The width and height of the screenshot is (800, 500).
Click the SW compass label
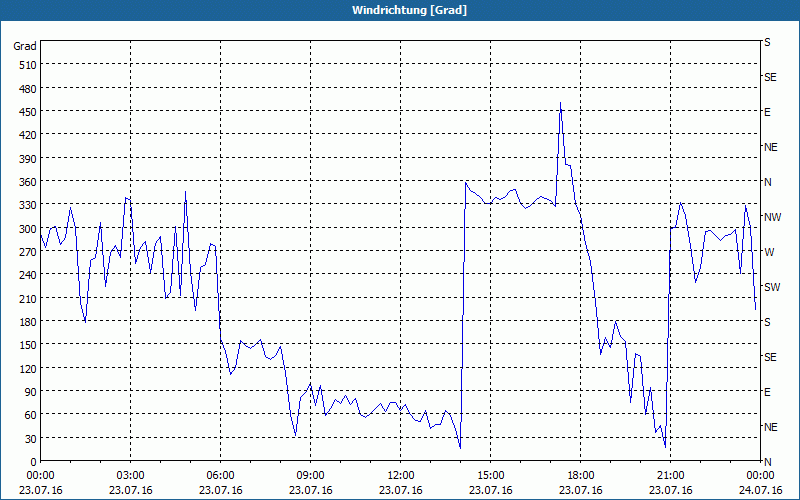click(x=772, y=287)
